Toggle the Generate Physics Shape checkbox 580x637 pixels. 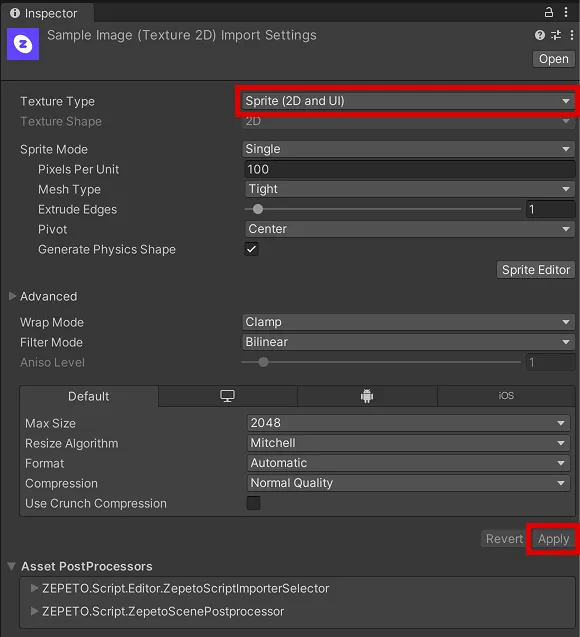pyautogui.click(x=251, y=249)
